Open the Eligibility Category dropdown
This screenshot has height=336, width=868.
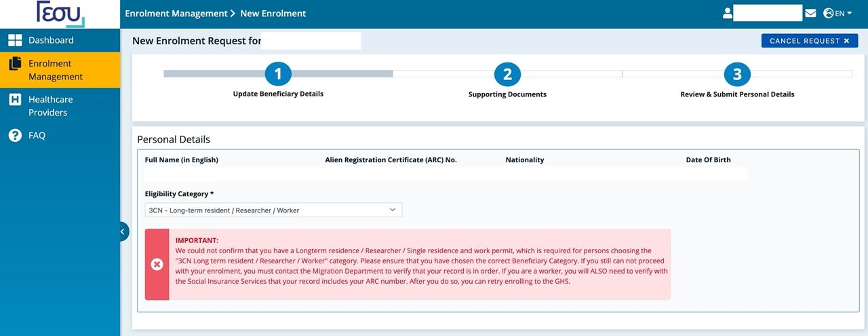pos(273,210)
